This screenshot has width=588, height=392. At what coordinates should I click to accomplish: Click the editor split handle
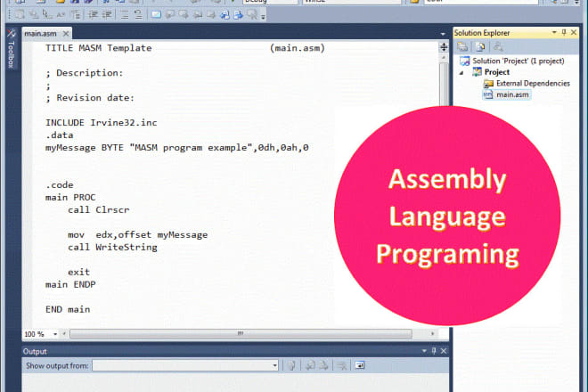pos(444,47)
